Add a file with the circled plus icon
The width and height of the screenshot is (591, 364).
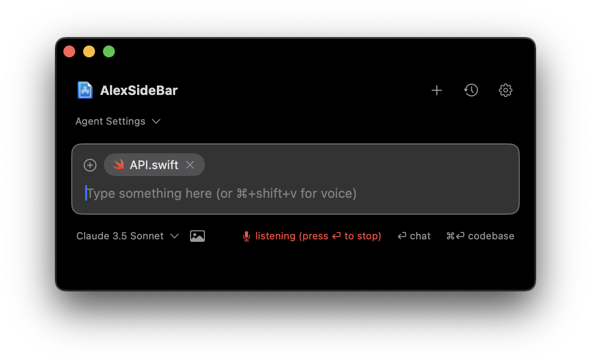pyautogui.click(x=90, y=165)
